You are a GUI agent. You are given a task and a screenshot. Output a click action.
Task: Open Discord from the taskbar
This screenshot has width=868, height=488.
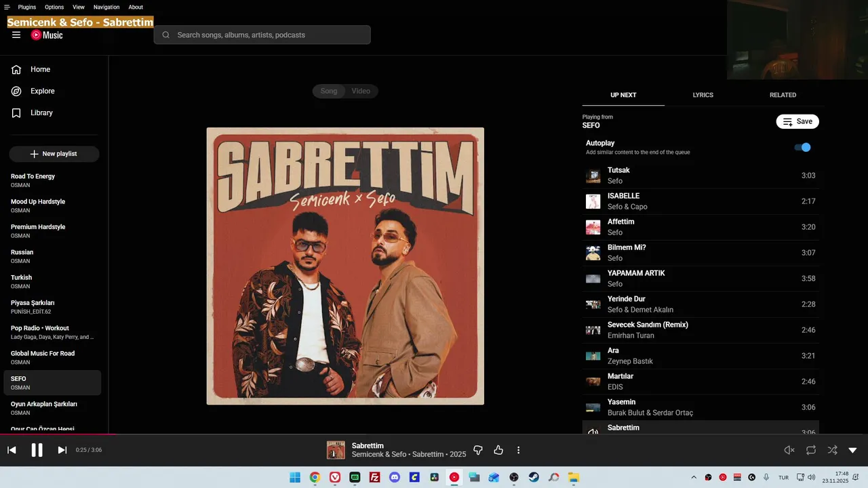tap(395, 477)
